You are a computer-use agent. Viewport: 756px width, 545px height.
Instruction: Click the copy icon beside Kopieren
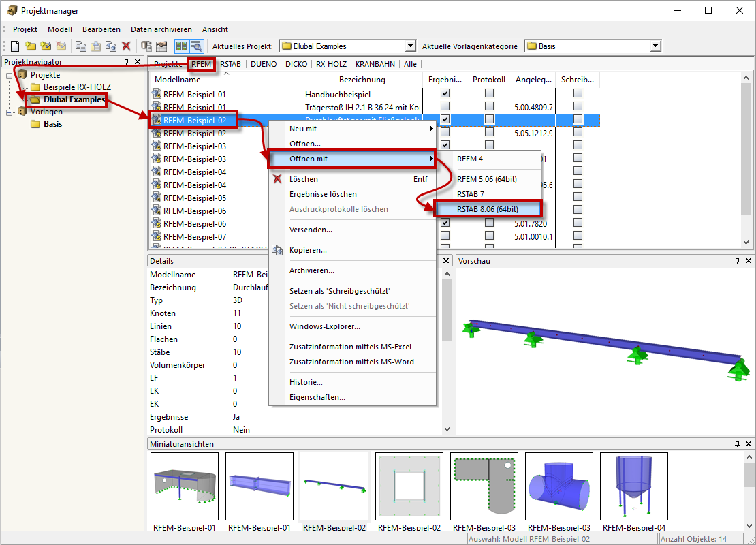coord(277,250)
